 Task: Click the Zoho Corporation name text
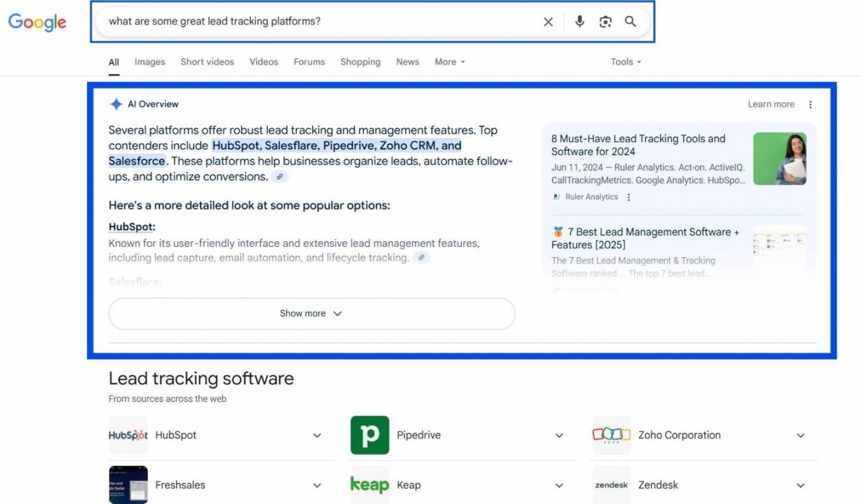[680, 435]
